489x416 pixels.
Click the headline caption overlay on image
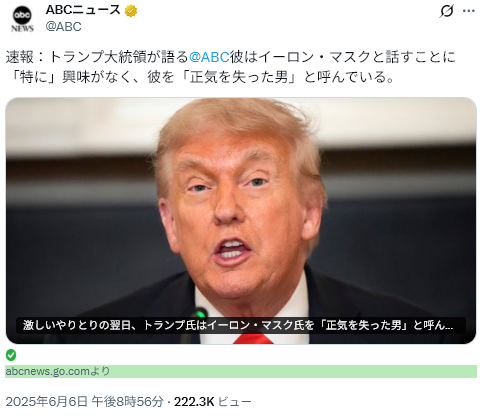click(241, 325)
